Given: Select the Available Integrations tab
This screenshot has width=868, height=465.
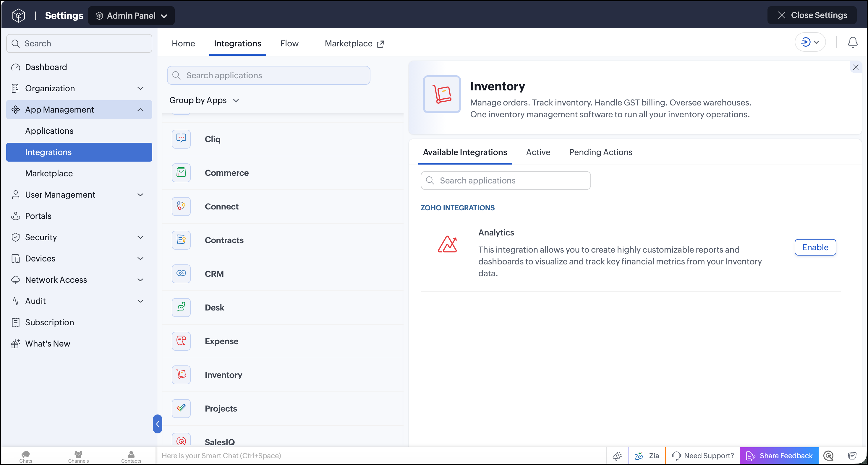Looking at the screenshot, I should pos(465,152).
